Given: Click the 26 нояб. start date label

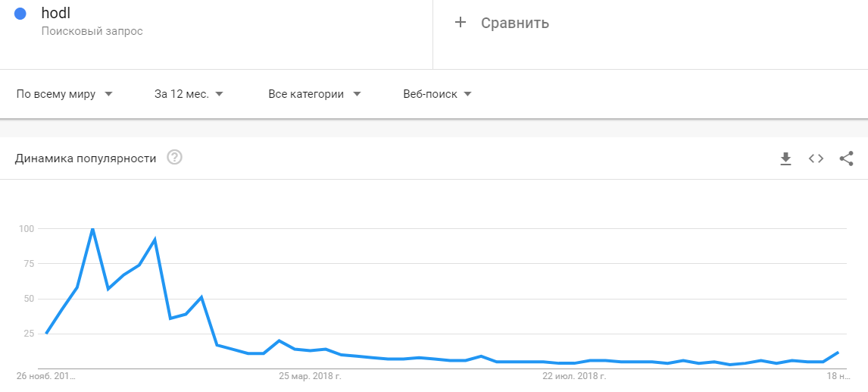Looking at the screenshot, I should point(46,375).
